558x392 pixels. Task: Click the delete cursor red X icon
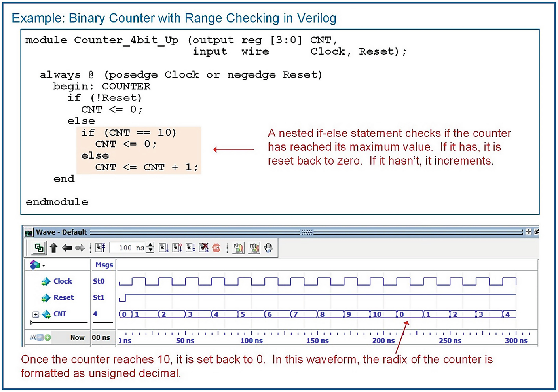click(203, 248)
